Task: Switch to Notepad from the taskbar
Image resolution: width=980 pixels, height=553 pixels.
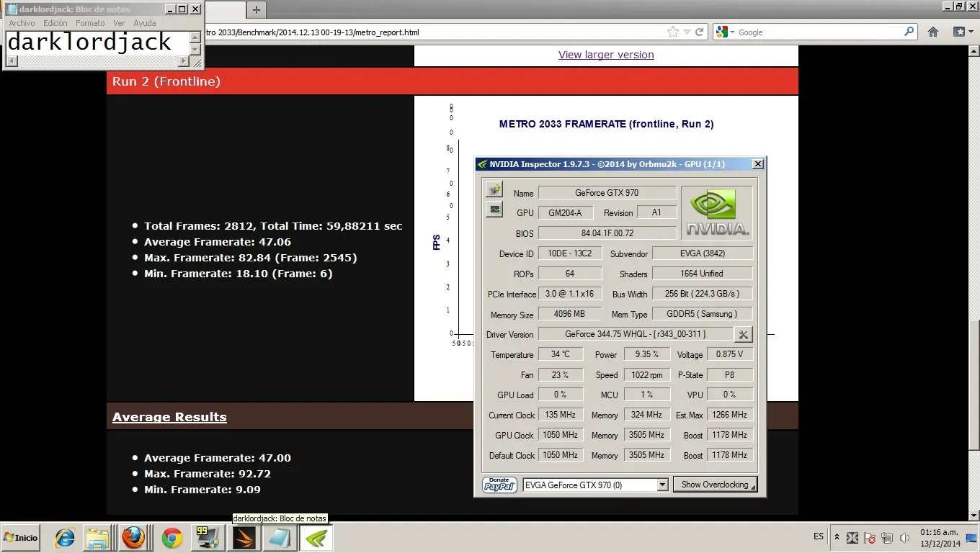Action: 279,538
